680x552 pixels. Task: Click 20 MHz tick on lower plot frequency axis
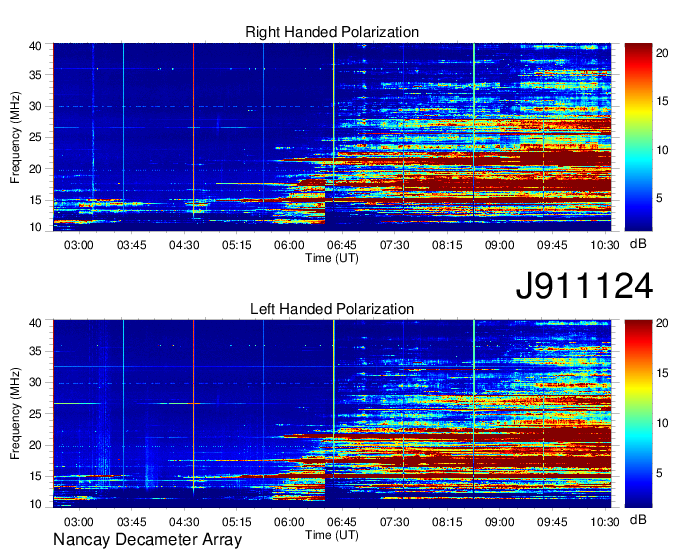click(36, 445)
